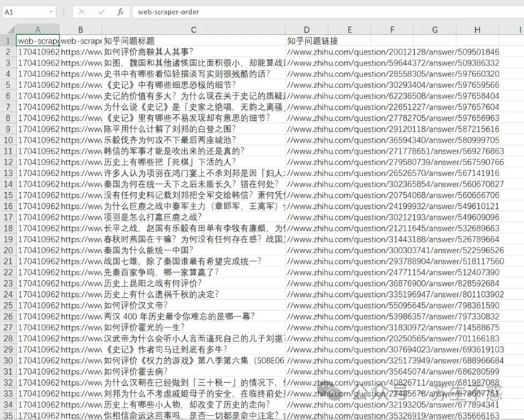Screen dimensions: 524x420
Task: Click cell 如何评价汉文帝?
Action: coord(194,306)
